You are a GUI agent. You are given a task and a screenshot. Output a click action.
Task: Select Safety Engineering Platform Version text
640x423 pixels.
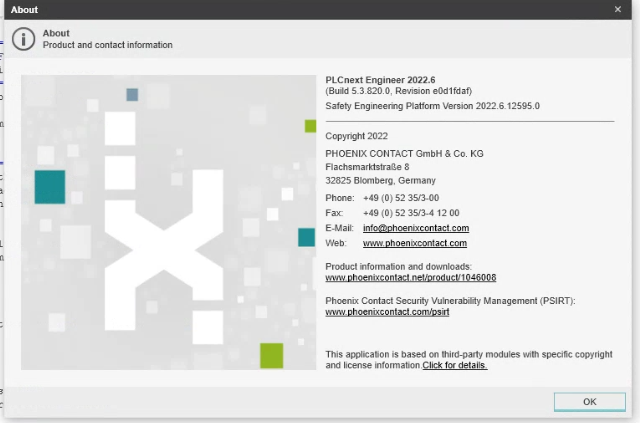[432, 106]
